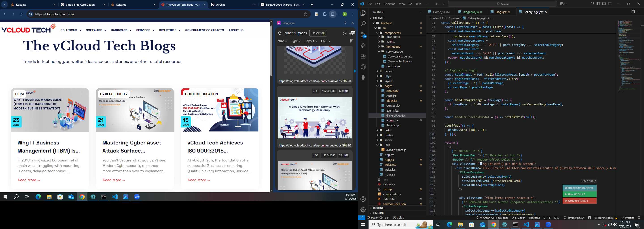This screenshot has width=644, height=229.
Task: Click the Imageye select-area capture icon
Action: (x=345, y=34)
